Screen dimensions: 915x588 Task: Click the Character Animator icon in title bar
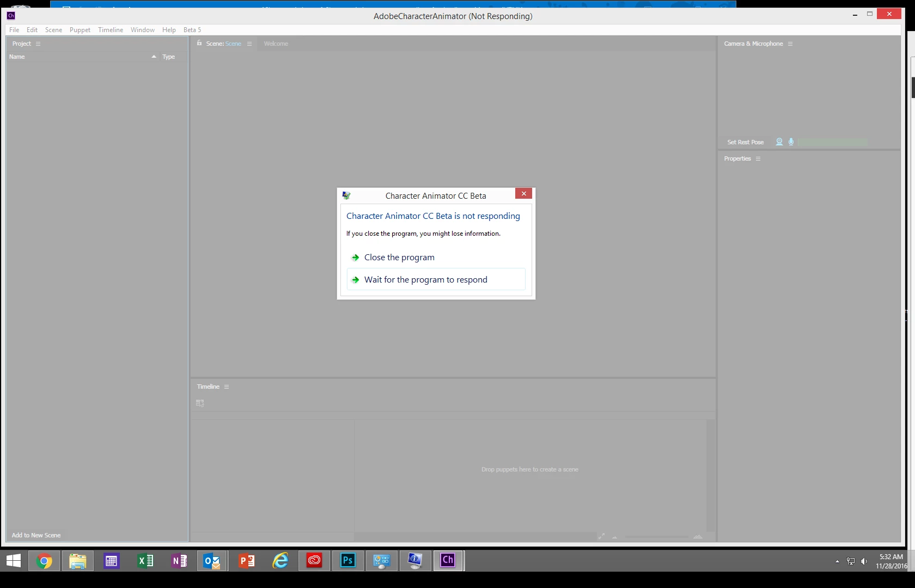11,15
